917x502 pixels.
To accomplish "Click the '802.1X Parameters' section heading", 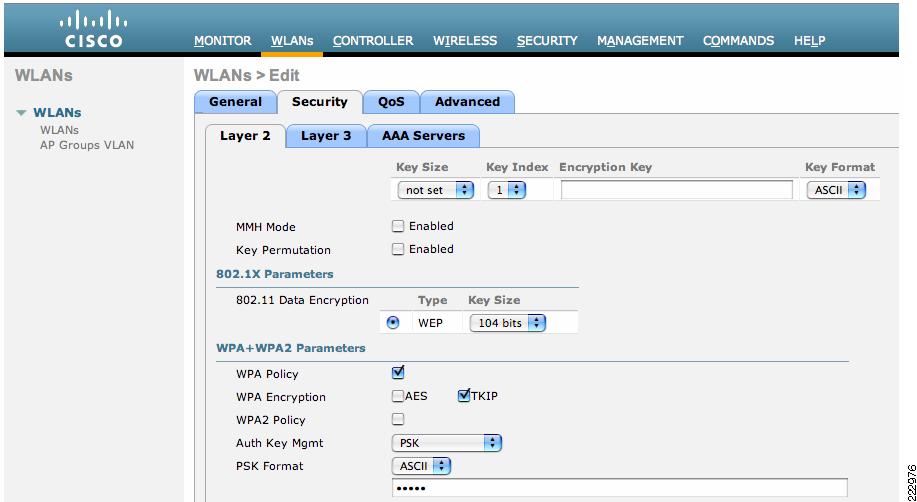I will coord(275,274).
